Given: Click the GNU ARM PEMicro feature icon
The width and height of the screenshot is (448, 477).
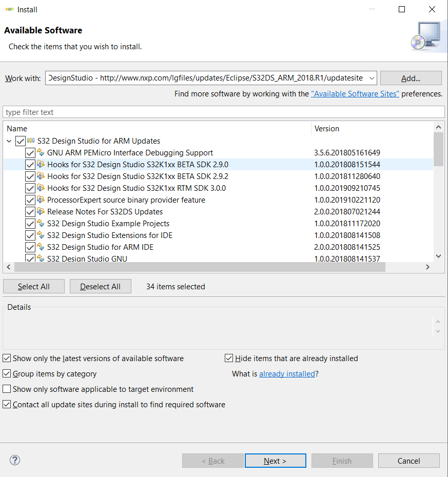Looking at the screenshot, I should [x=41, y=152].
